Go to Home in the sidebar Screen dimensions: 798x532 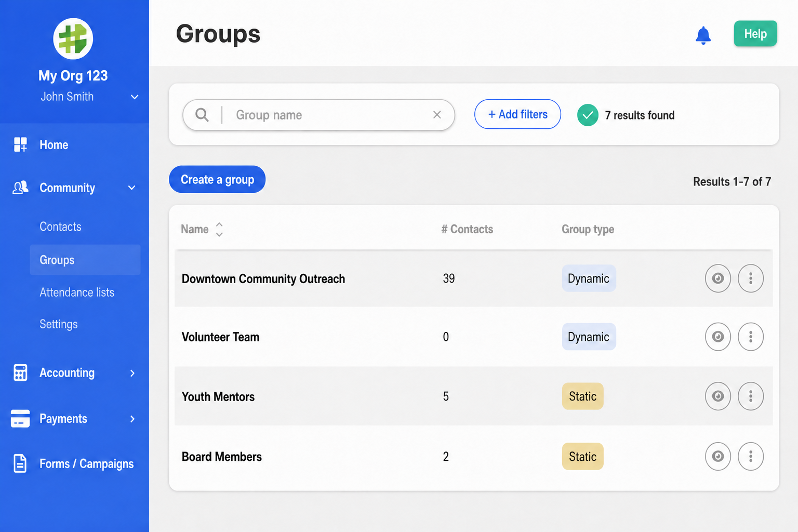coord(54,145)
